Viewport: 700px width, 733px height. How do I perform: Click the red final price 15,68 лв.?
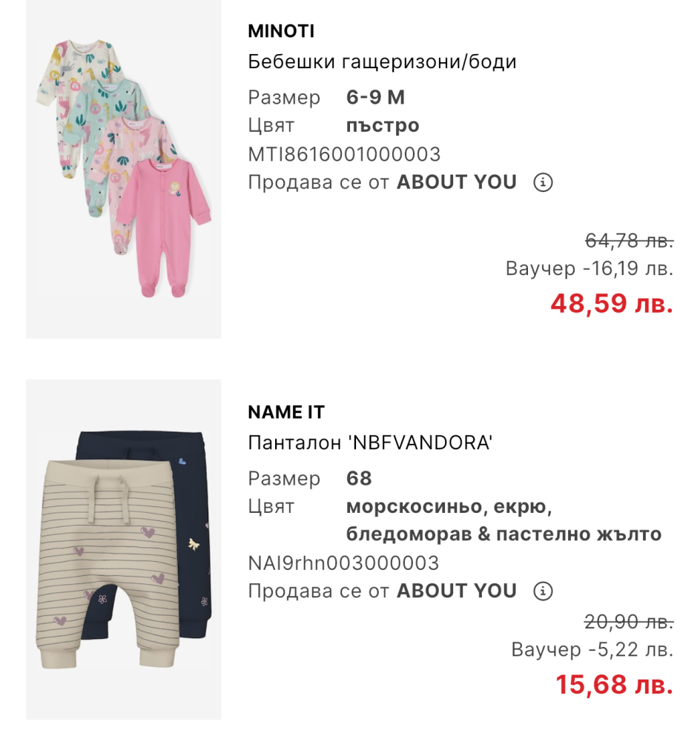point(615,685)
